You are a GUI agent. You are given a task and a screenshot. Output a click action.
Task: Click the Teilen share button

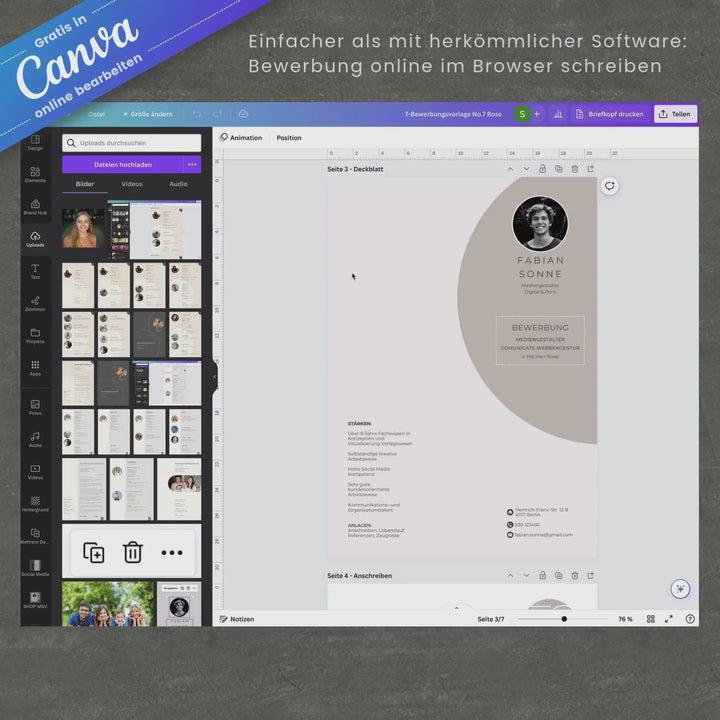point(675,114)
